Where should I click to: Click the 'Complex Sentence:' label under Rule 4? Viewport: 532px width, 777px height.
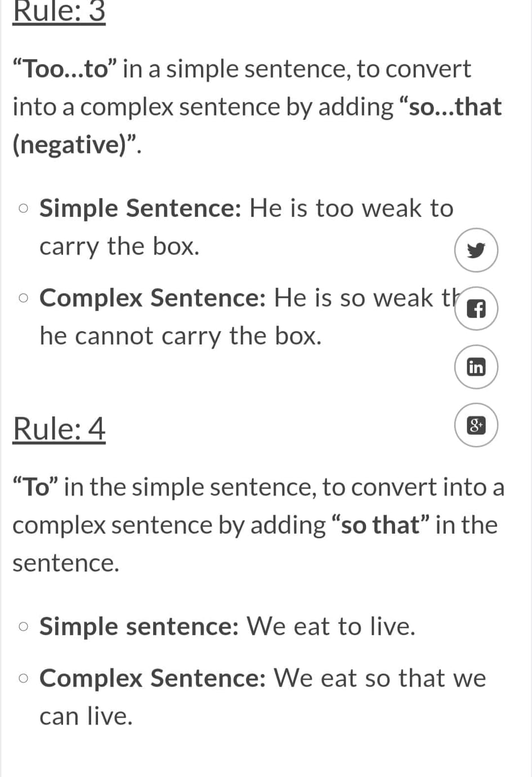click(153, 678)
